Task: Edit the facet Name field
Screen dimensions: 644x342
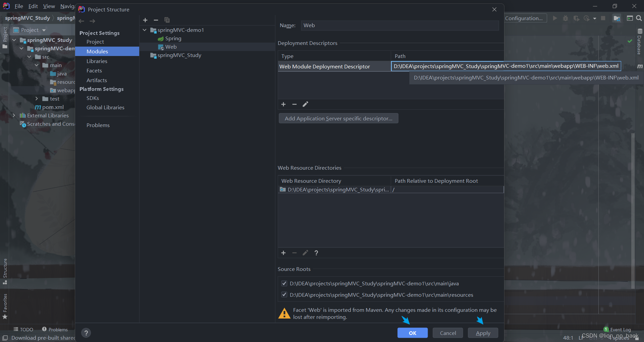Action: point(400,25)
